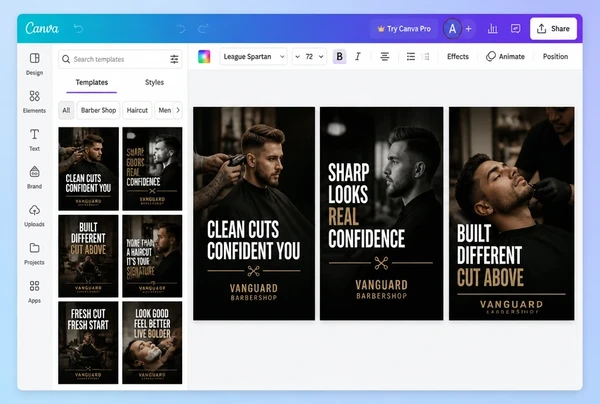Undo the last action in the top bar

[x=181, y=28]
